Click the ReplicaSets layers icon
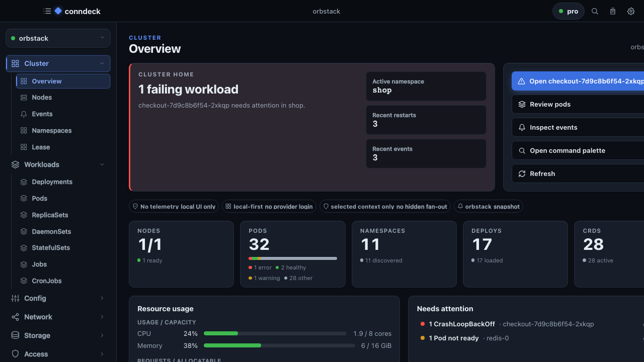Image resolution: width=644 pixels, height=362 pixels. pyautogui.click(x=24, y=215)
